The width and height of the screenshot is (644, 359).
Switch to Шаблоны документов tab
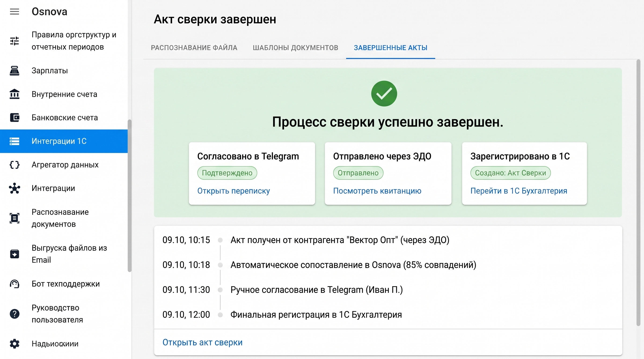pyautogui.click(x=295, y=48)
